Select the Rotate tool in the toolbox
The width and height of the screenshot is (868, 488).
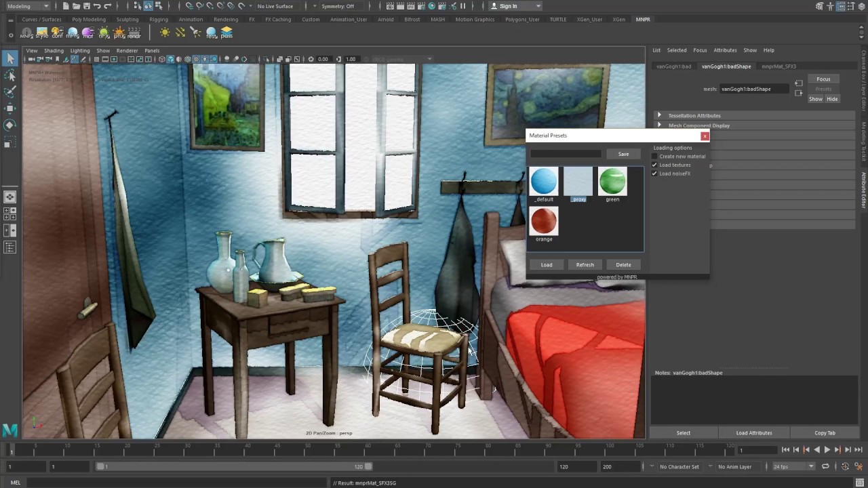9,125
